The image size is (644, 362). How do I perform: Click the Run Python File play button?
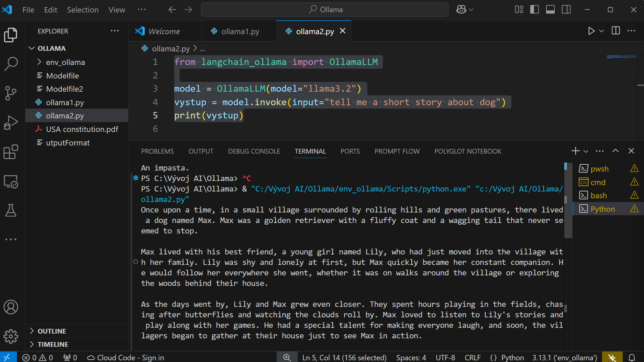pos(591,31)
